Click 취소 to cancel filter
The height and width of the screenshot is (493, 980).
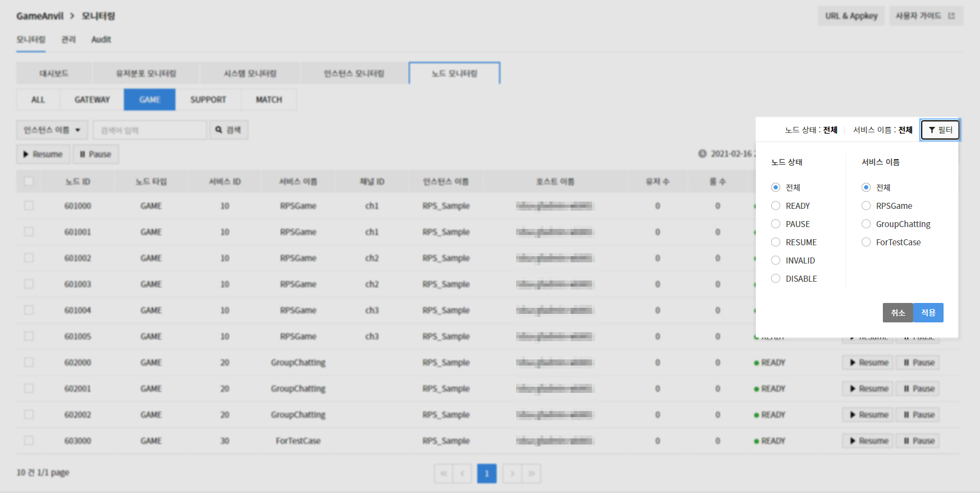coord(898,313)
